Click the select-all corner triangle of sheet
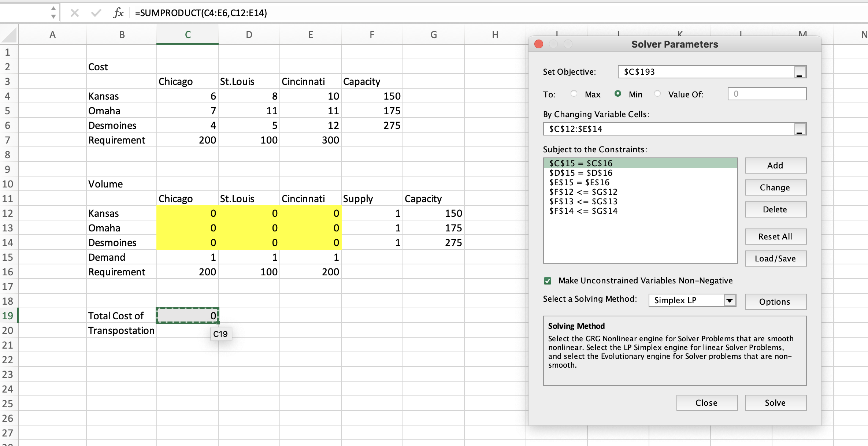This screenshot has width=868, height=446. 9,36
